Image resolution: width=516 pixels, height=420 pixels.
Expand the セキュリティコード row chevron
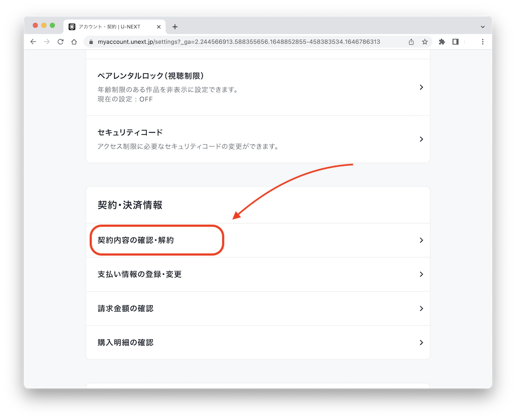point(421,139)
